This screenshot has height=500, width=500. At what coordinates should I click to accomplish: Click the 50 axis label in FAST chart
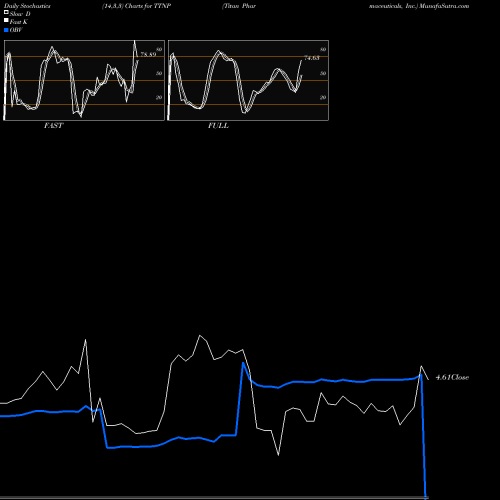click(159, 73)
